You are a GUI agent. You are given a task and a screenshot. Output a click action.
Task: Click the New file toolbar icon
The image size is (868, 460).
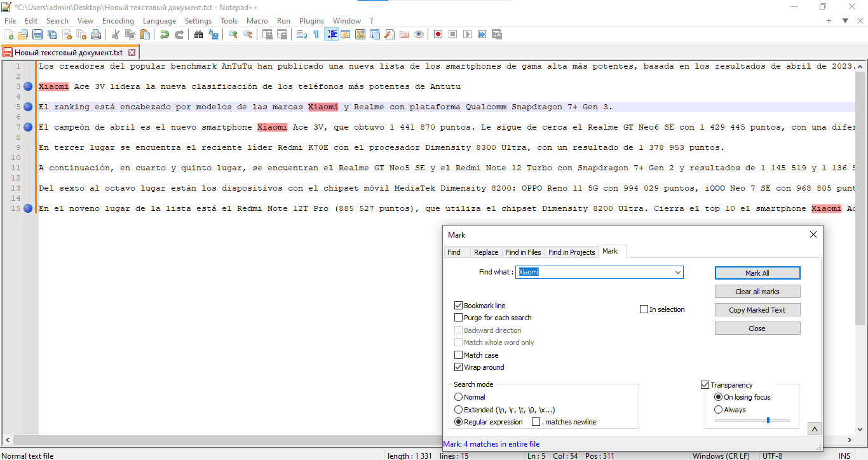click(x=10, y=34)
